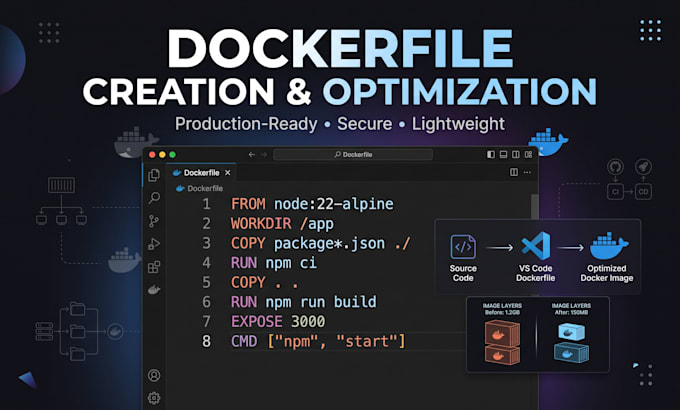Viewport: 680px width, 410px height.
Task: Click package*.json on line 3
Action: [x=329, y=243]
